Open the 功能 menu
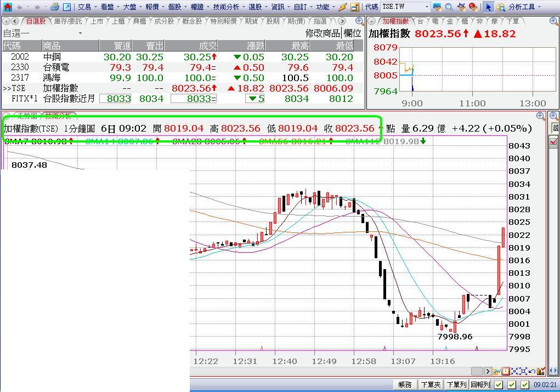The height and width of the screenshot is (392, 560). [325, 7]
